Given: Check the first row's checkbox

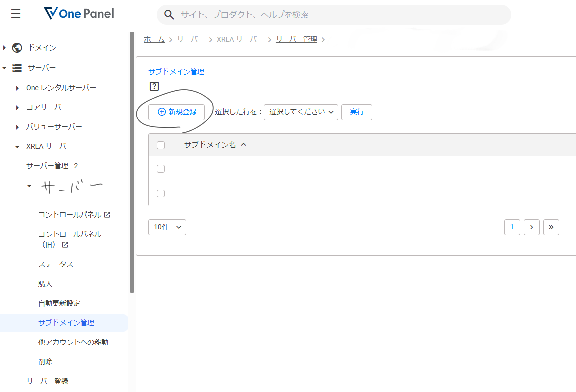Looking at the screenshot, I should click(161, 169).
